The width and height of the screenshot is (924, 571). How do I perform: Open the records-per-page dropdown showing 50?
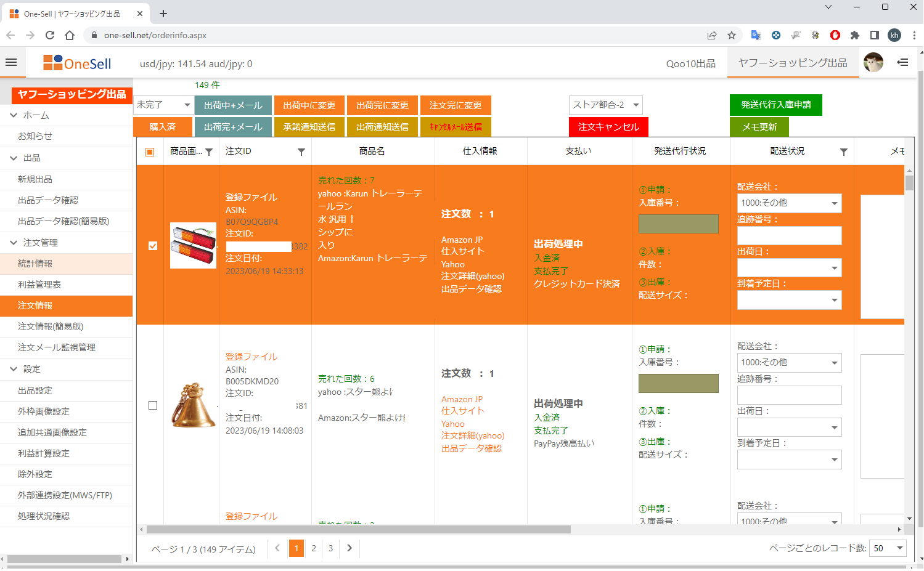[887, 548]
